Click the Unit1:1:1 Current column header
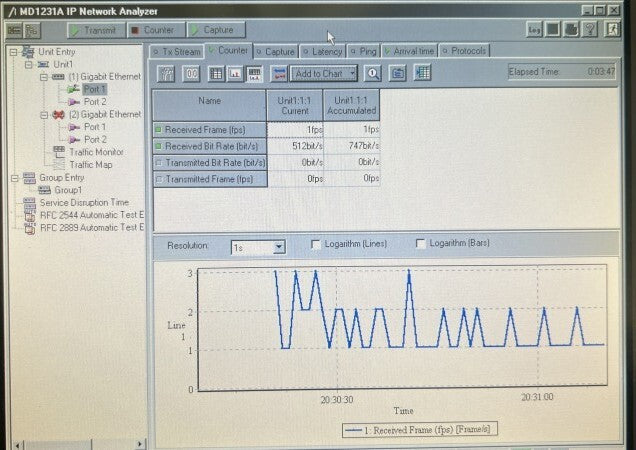This screenshot has height=450, width=636. (x=294, y=106)
